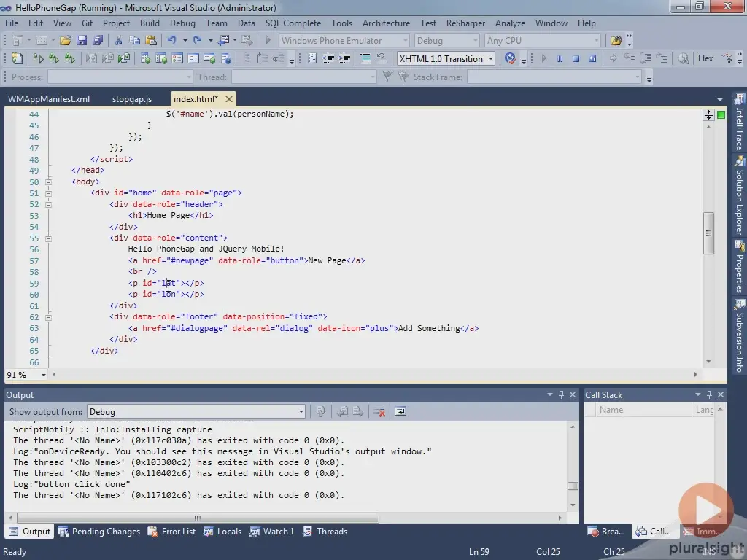Open the Show output from Debug dropdown
Viewport: 747px width, 560px height.
(x=300, y=411)
